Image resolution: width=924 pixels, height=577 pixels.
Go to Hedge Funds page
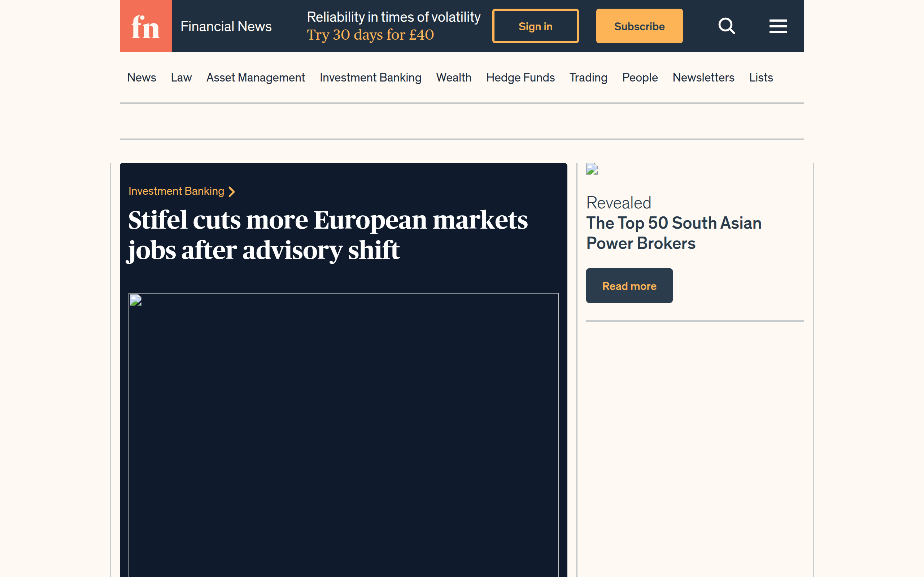click(520, 78)
